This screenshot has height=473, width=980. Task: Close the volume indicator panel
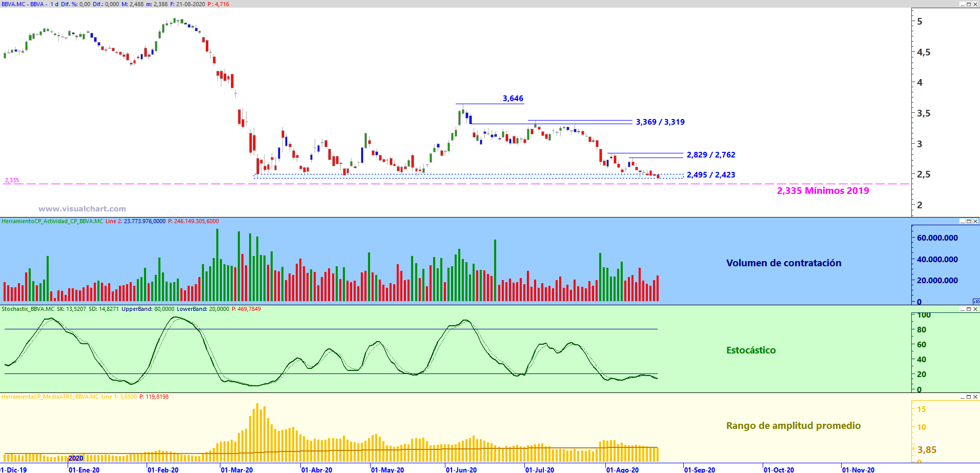tap(975, 222)
